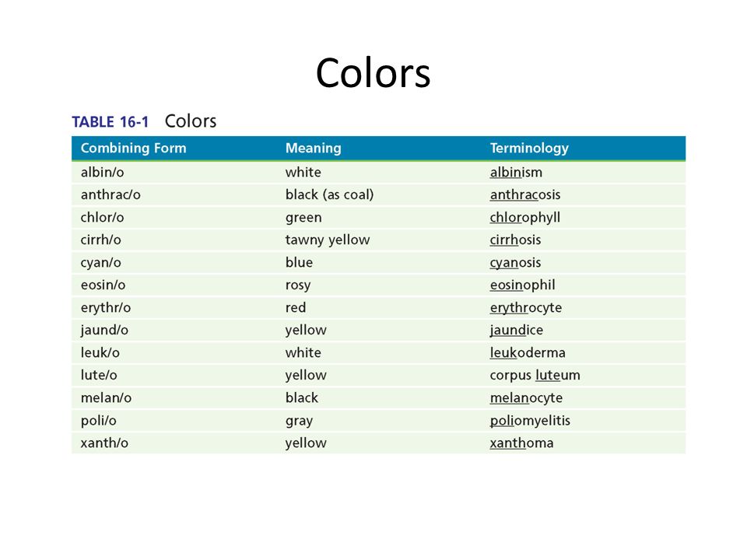This screenshot has height=560, width=747.
Task: Click the slide title 'Colors'
Action: pyautogui.click(x=373, y=73)
